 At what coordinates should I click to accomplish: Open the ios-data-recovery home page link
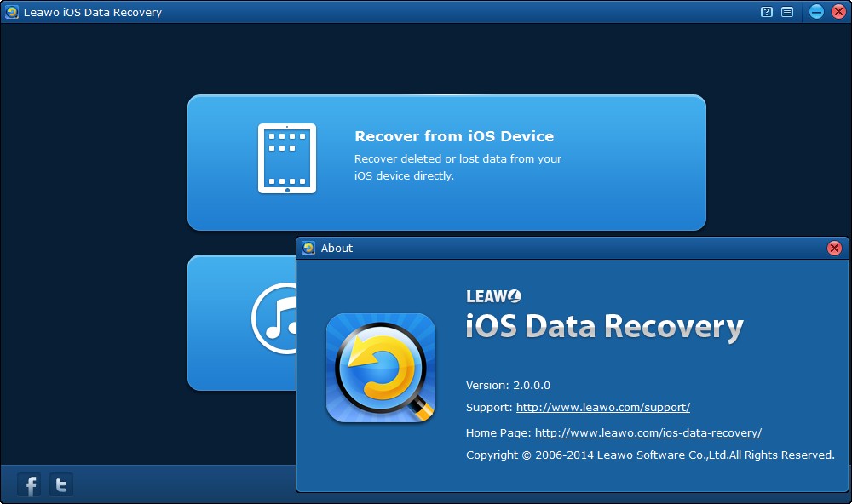648,432
